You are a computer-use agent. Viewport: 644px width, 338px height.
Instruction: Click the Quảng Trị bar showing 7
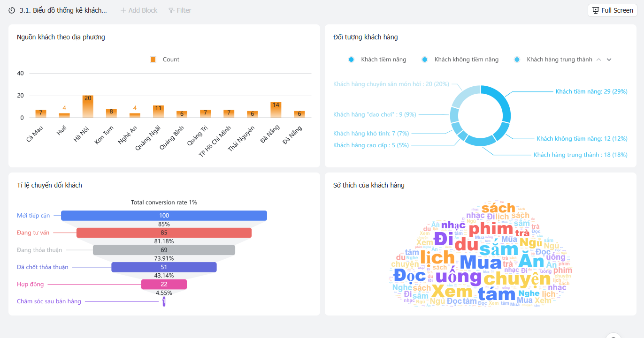point(205,113)
